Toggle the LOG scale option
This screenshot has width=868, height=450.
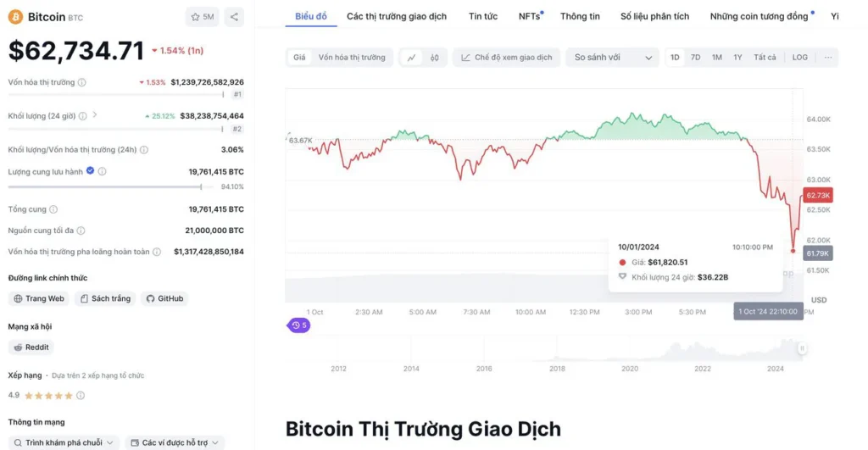[800, 58]
